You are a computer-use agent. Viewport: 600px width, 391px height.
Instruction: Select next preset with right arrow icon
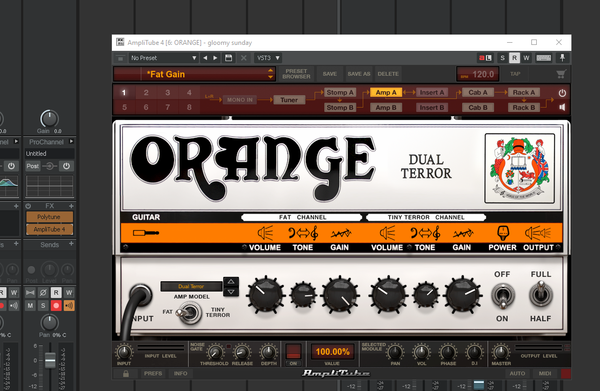[x=215, y=58]
